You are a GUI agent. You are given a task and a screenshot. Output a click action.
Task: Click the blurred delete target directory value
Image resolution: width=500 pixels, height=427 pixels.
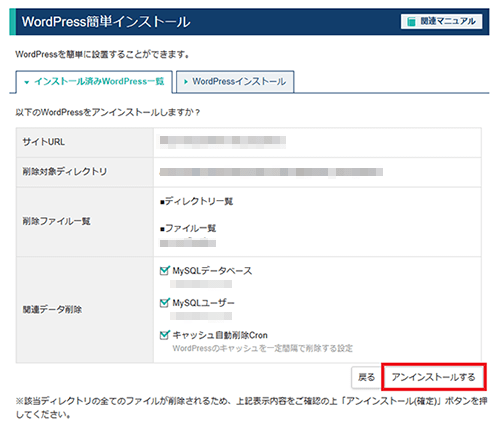271,172
